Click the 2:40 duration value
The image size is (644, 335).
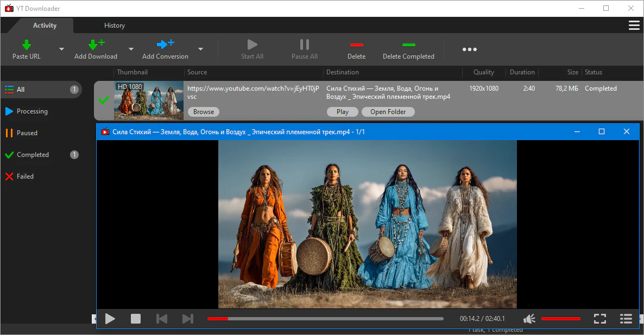click(529, 89)
